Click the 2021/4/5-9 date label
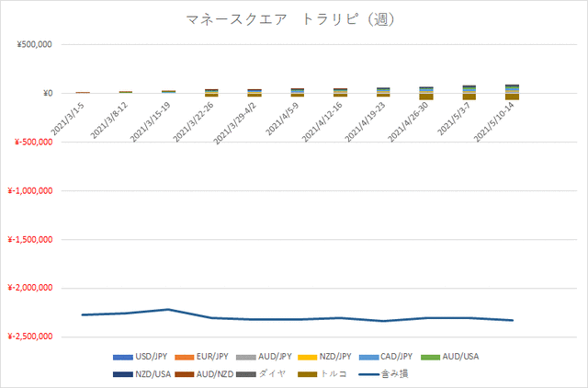 point(283,119)
